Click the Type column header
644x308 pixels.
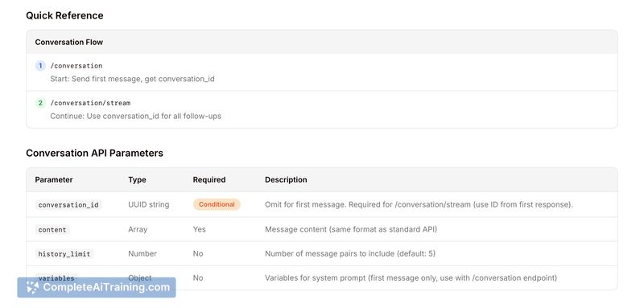pos(137,179)
